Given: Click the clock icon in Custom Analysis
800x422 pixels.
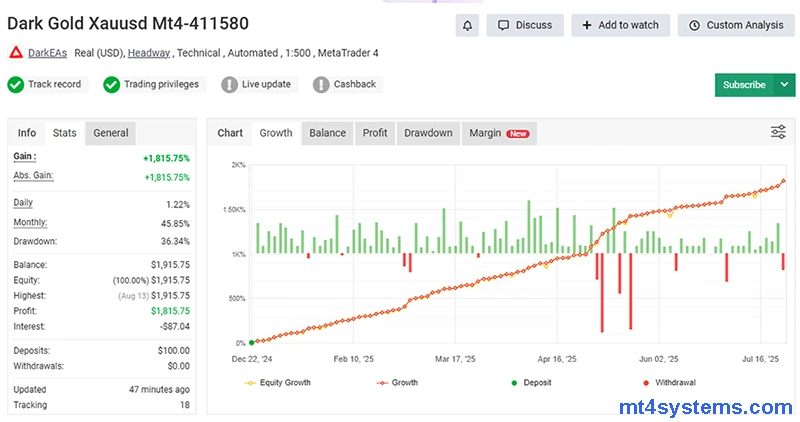Looking at the screenshot, I should tap(693, 25).
